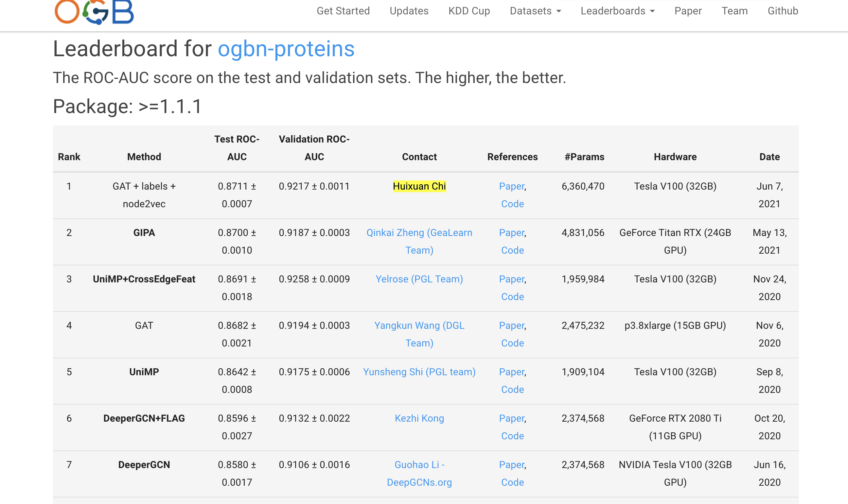Open Paper link for GAT + labels + node2vec
The height and width of the screenshot is (504, 848).
(x=512, y=186)
